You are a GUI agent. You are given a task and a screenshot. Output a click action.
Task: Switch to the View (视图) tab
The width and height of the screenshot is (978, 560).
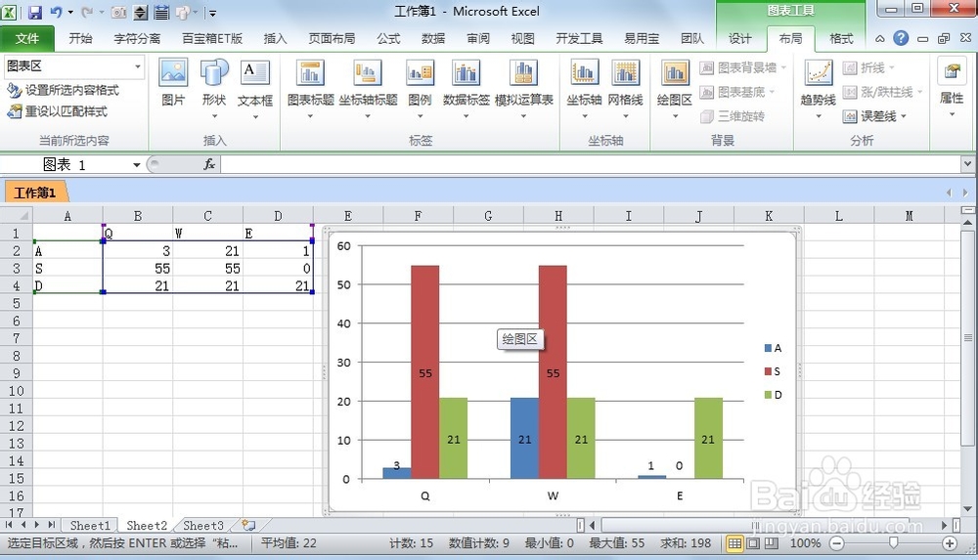coord(522,39)
